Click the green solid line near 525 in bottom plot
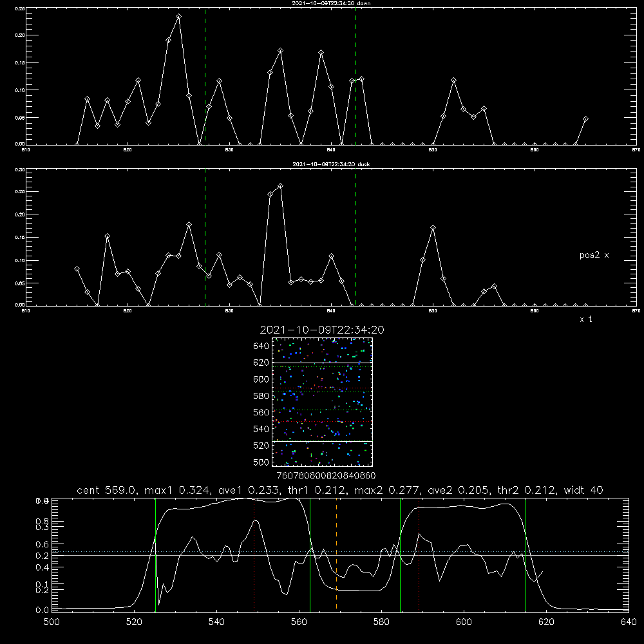This screenshot has height=644, width=644. [x=156, y=554]
